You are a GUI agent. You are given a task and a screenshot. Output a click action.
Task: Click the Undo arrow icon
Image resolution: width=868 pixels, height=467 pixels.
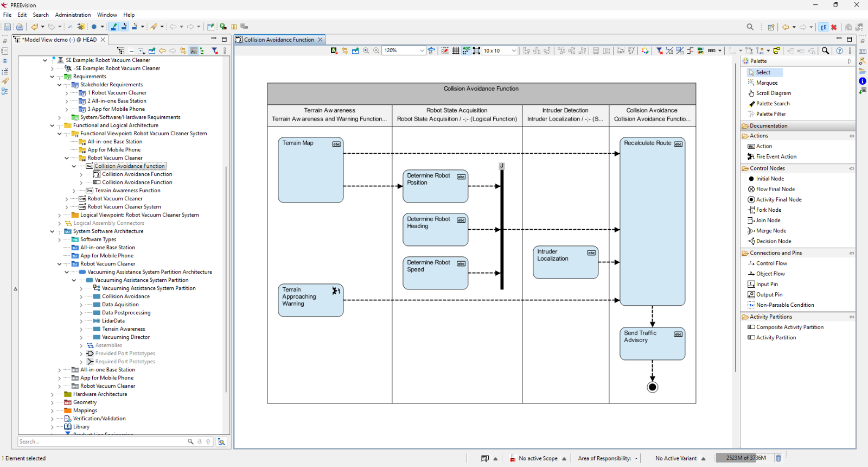[x=35, y=27]
